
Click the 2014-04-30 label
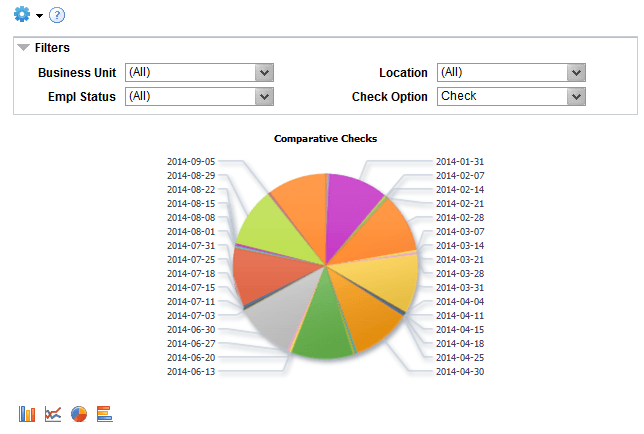pyautogui.click(x=460, y=372)
